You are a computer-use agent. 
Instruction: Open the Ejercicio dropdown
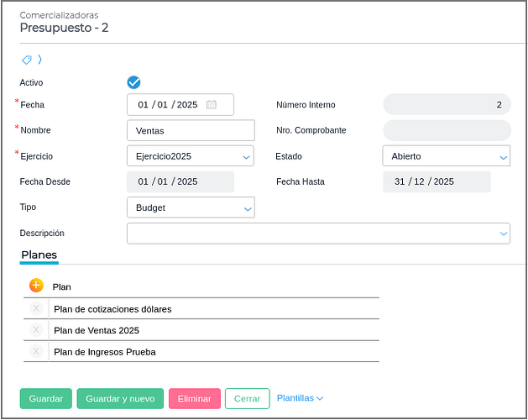pos(191,156)
